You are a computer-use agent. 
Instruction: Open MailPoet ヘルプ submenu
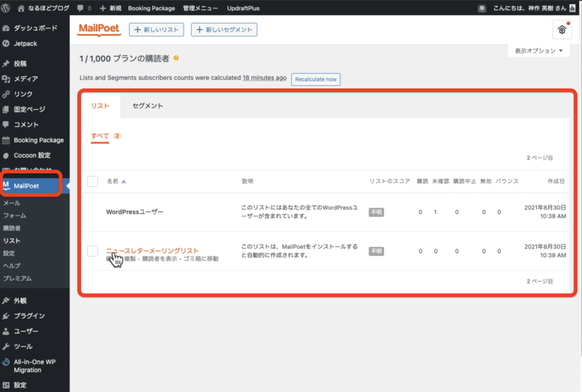[11, 265]
